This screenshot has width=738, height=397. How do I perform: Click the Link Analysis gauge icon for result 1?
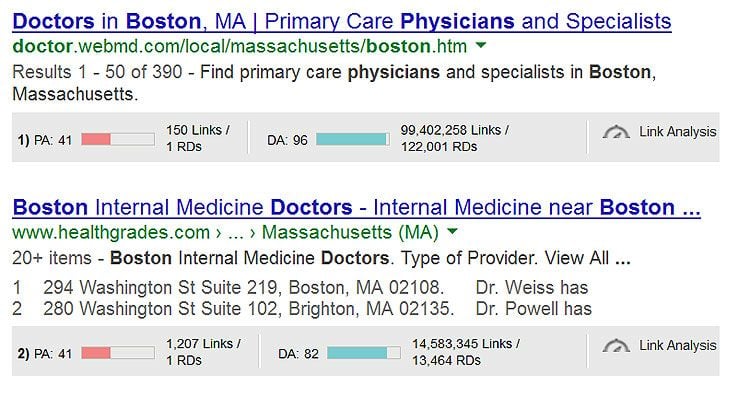616,132
